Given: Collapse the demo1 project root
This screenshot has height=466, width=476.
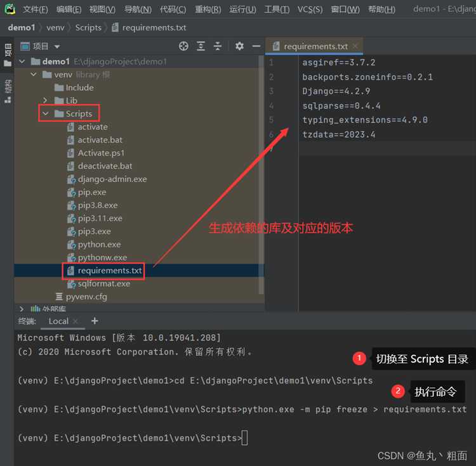Looking at the screenshot, I should (22, 61).
